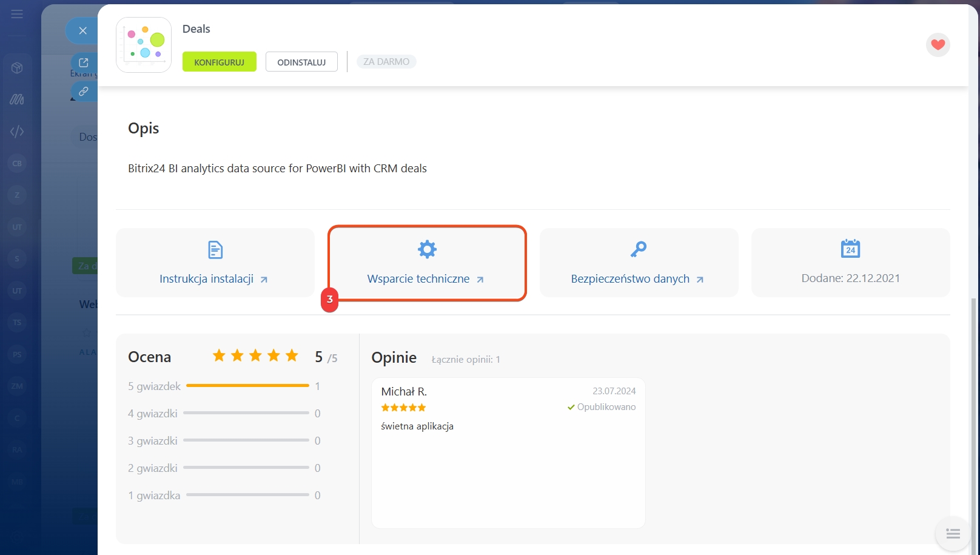
Task: Click the review date 23.07.2024
Action: 614,391
